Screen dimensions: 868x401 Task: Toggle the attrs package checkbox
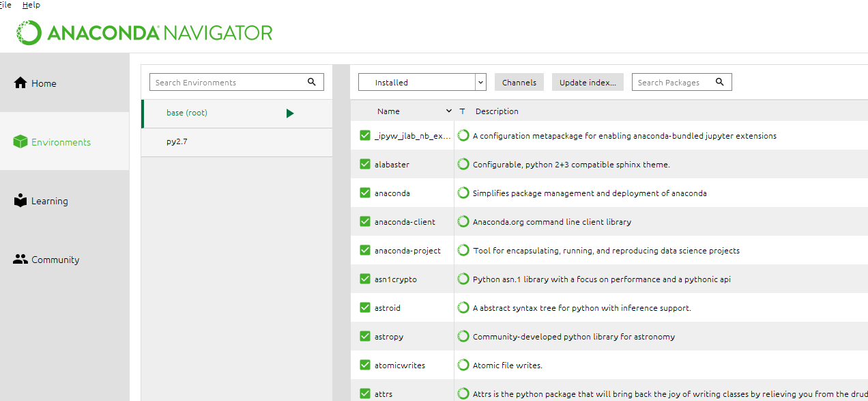point(365,393)
